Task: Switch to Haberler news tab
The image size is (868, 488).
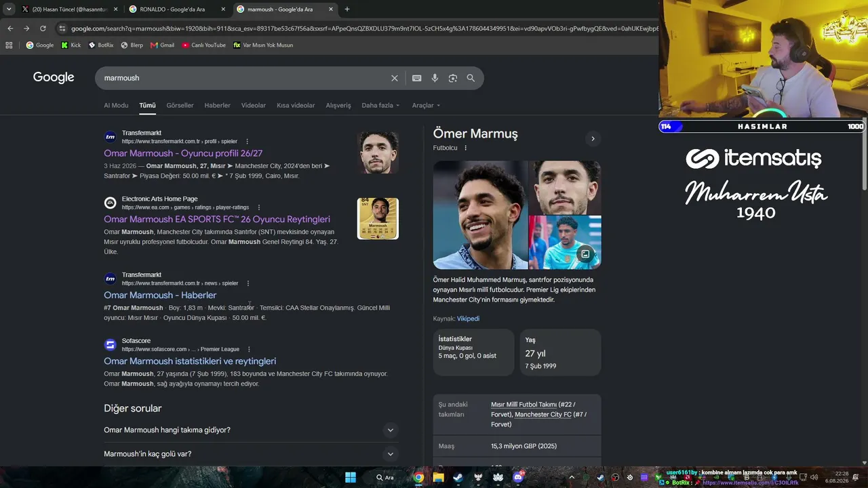Action: (218, 105)
